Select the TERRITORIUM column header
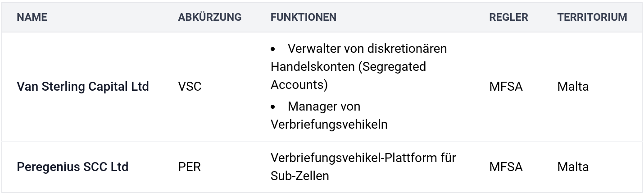This screenshot has width=644, height=195. click(x=592, y=17)
